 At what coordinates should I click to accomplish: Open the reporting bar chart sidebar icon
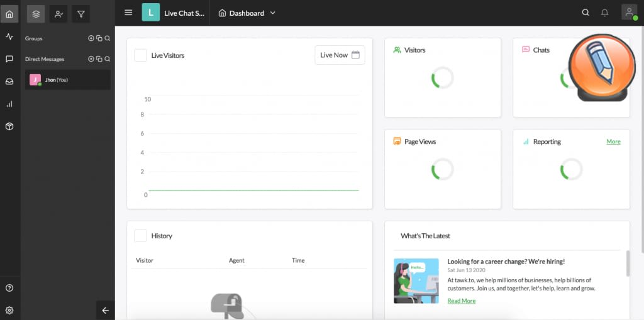pyautogui.click(x=9, y=104)
